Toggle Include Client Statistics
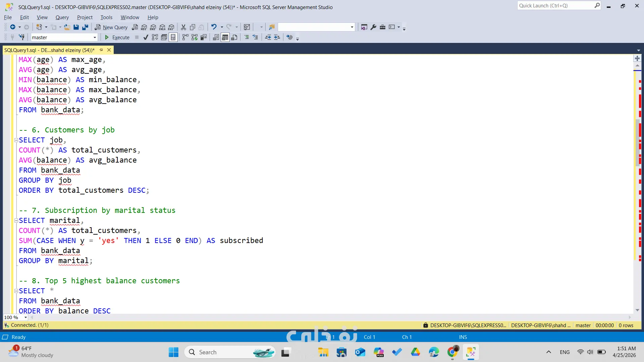The image size is (644, 362). (x=203, y=37)
